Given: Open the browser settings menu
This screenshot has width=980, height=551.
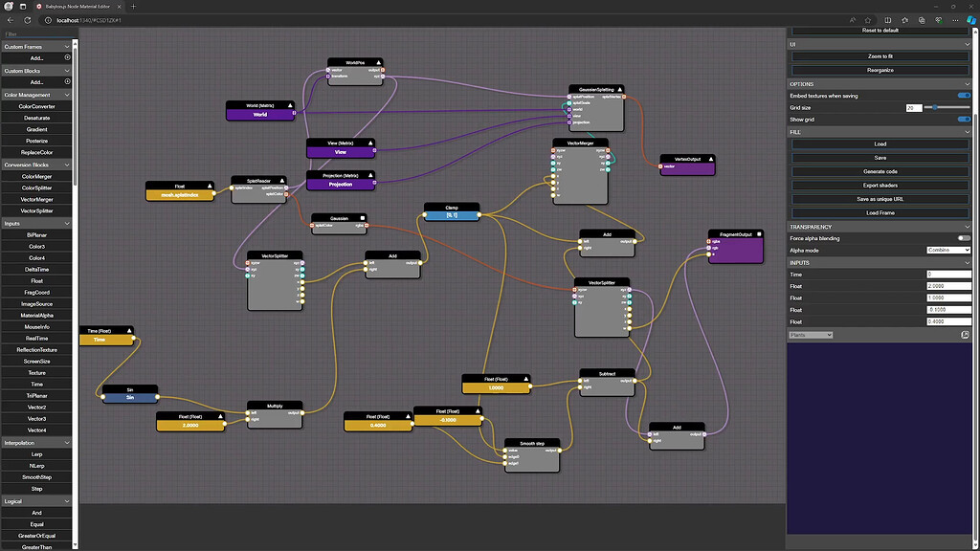Looking at the screenshot, I should coord(955,20).
